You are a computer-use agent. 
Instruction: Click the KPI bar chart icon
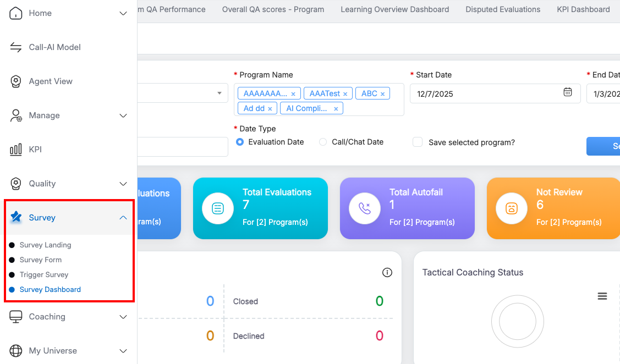click(x=16, y=150)
